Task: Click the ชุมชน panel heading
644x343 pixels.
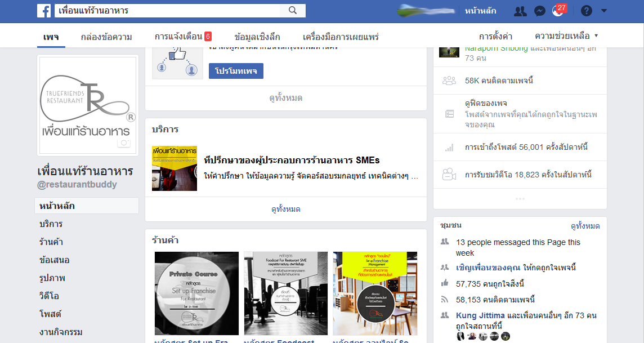Action: click(450, 225)
